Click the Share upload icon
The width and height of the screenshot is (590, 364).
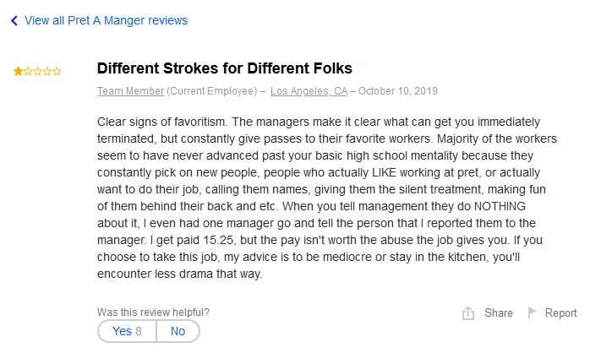(x=468, y=313)
